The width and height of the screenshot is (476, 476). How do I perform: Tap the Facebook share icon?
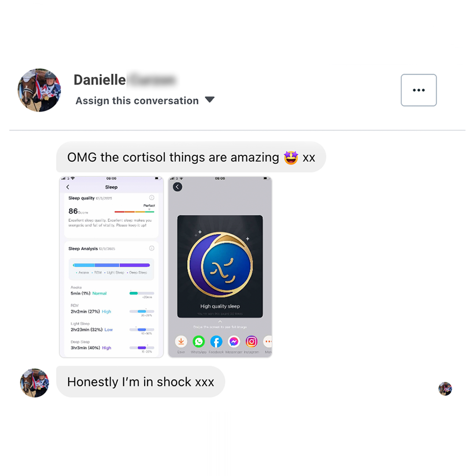[x=216, y=342]
